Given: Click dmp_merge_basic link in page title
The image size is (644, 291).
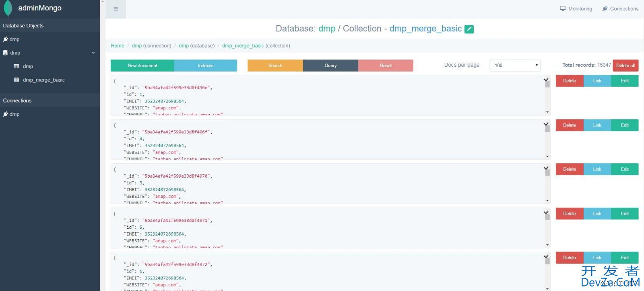Looking at the screenshot, I should pyautogui.click(x=425, y=29).
